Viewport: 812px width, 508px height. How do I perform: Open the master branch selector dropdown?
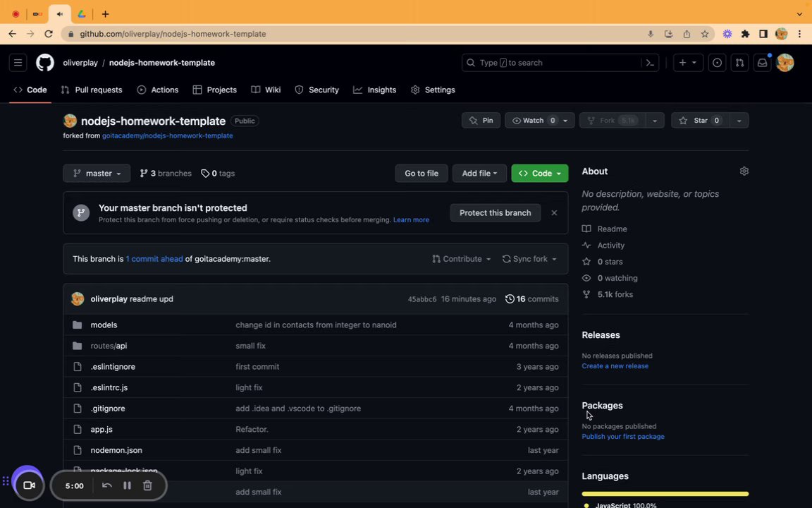pyautogui.click(x=97, y=173)
